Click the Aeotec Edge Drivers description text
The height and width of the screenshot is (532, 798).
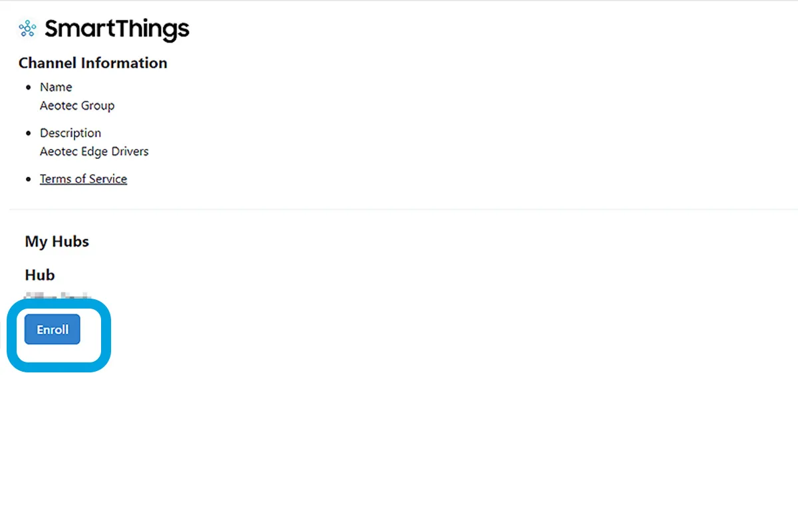[94, 152]
